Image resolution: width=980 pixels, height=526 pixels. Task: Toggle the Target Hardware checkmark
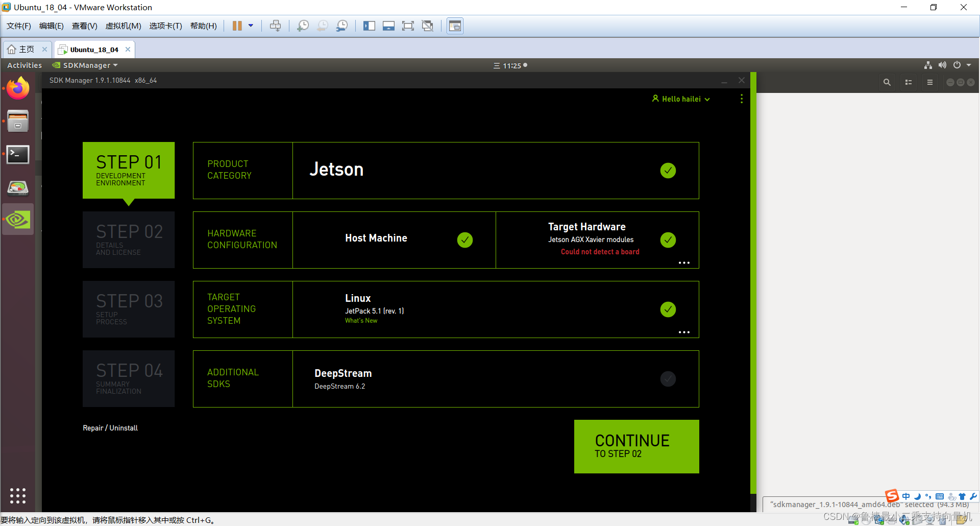pyautogui.click(x=668, y=240)
